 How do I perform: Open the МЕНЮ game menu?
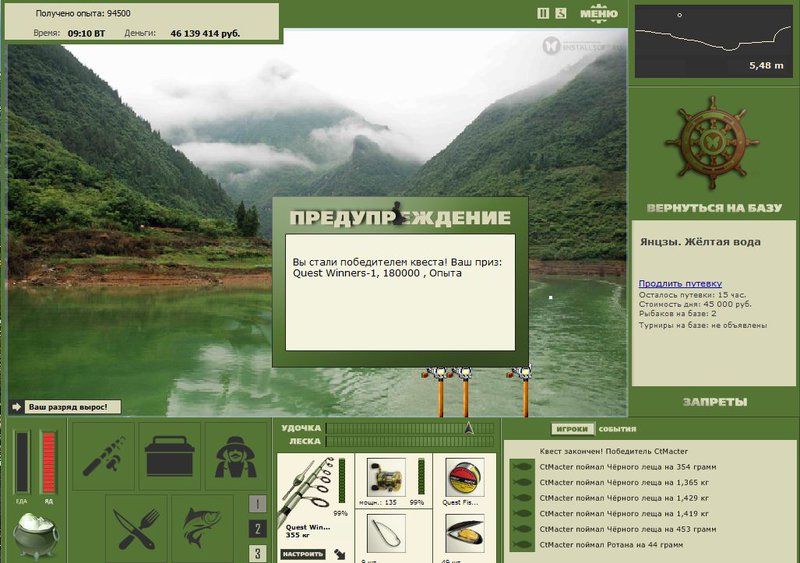tap(598, 14)
